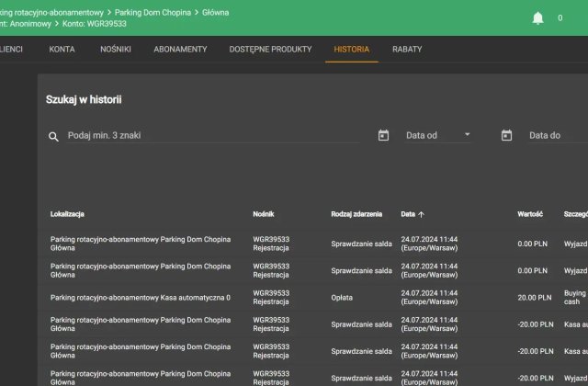Viewport: 588px width, 386px height.
Task: Expand the Data od dropdown arrow
Action: 467,135
